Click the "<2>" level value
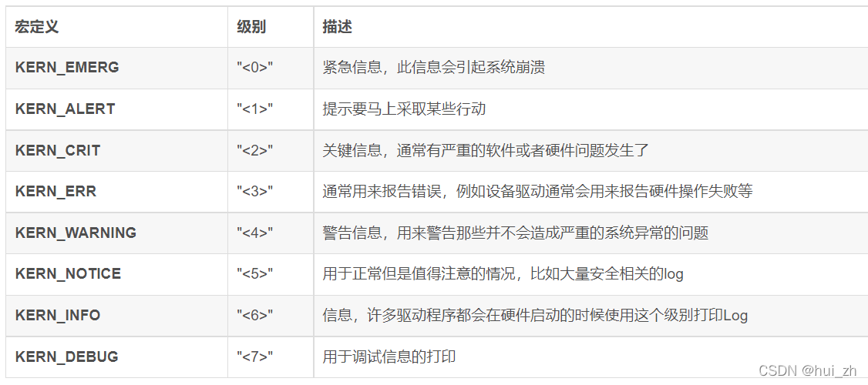 [x=254, y=150]
